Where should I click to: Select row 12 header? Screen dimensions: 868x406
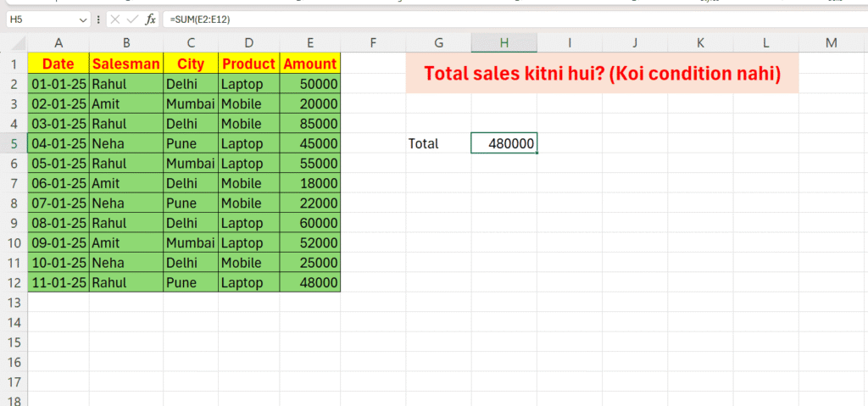[x=14, y=282]
